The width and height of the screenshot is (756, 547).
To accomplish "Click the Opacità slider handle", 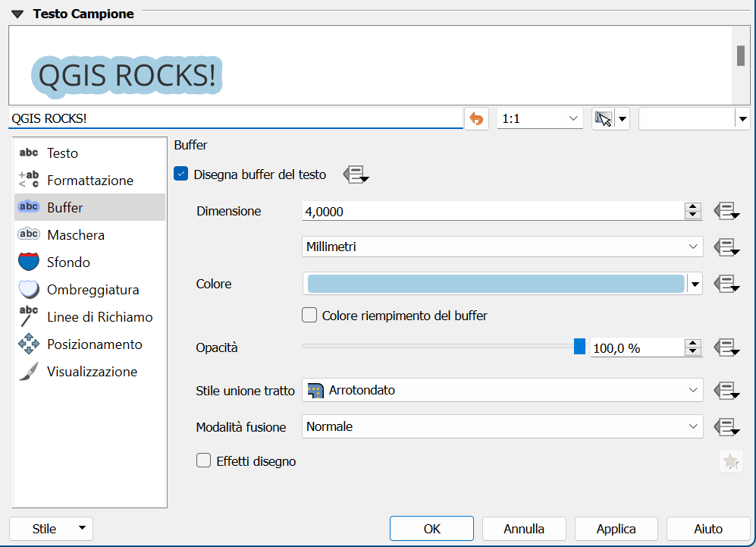I will (x=579, y=347).
